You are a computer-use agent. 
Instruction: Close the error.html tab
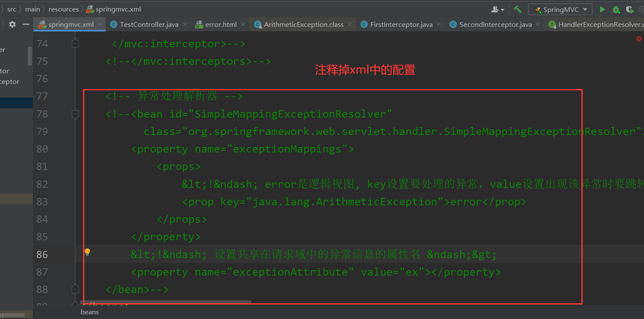tap(243, 24)
